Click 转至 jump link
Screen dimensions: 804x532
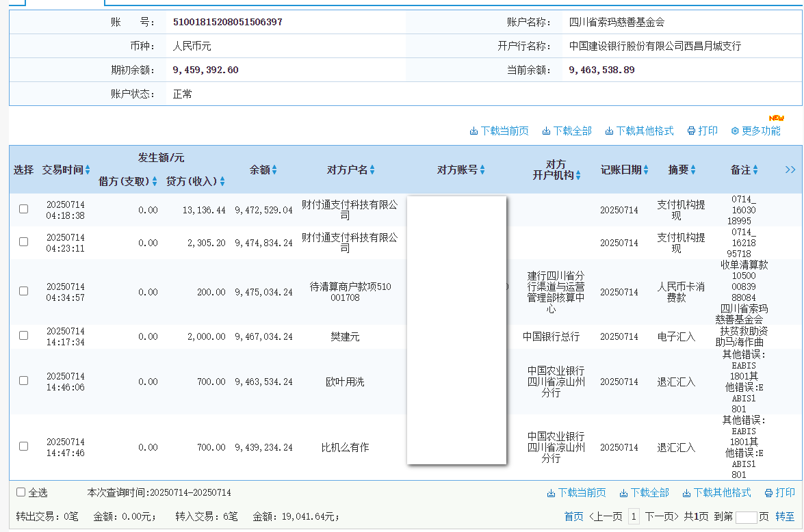pyautogui.click(x=785, y=517)
